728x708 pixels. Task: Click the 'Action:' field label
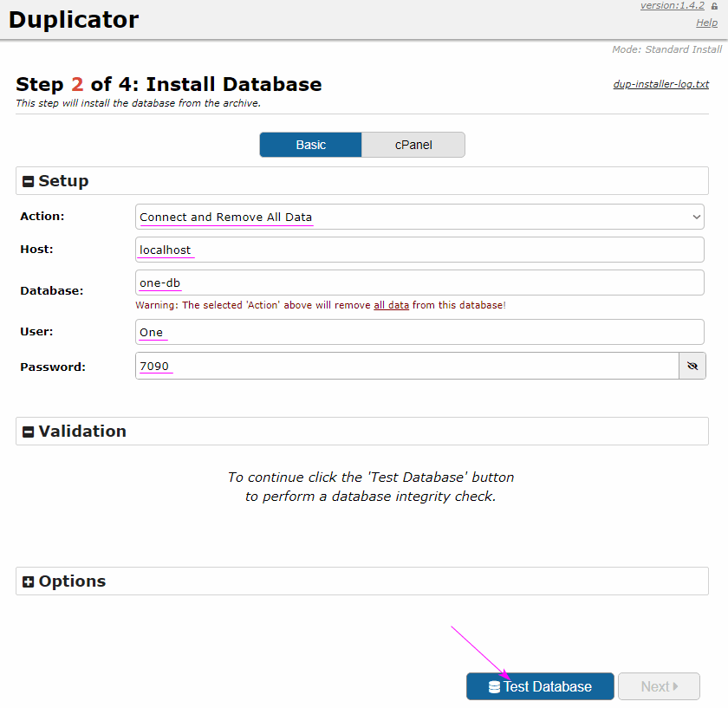pyautogui.click(x=42, y=217)
